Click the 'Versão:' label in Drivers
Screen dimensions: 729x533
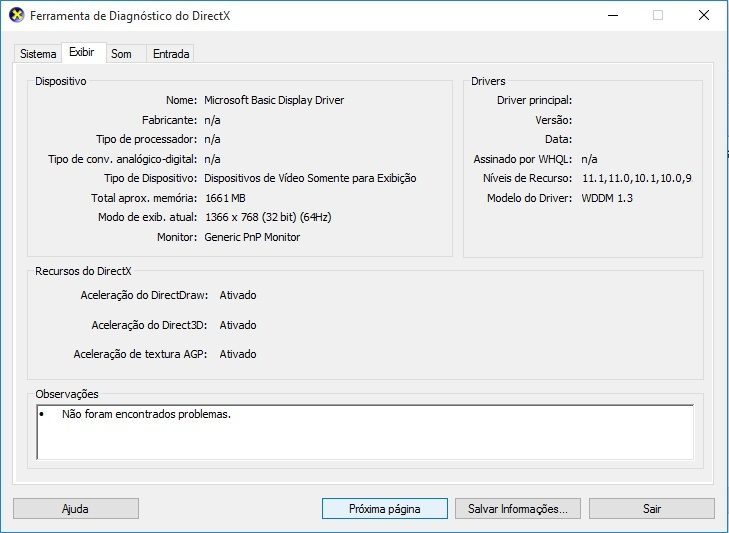point(554,120)
